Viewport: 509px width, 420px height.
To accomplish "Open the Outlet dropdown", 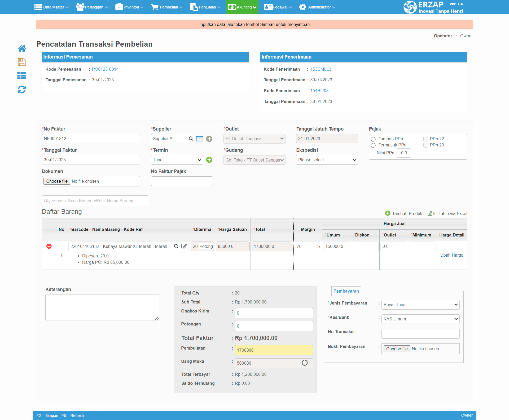I will (254, 139).
